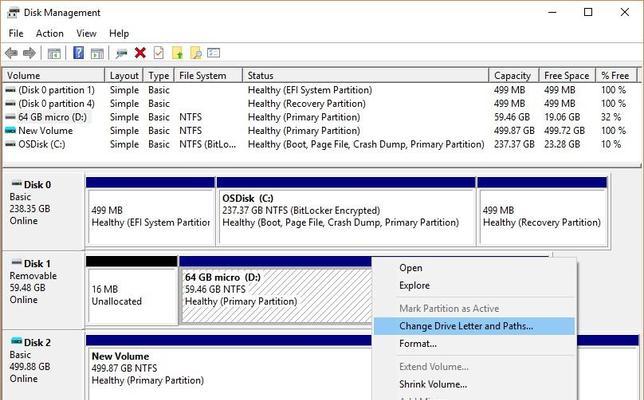Click the Forward arrow toolbar icon
Viewport: 644px width, 400px height.
pyautogui.click(x=29, y=53)
